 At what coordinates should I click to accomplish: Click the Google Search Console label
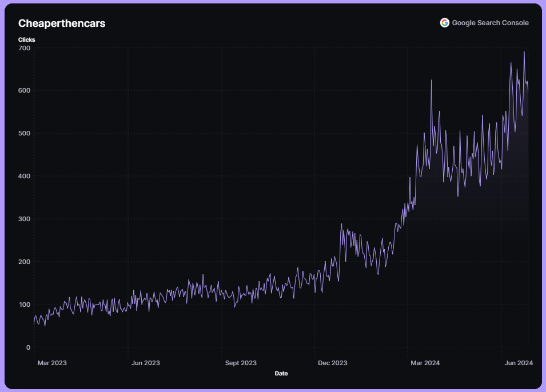[490, 23]
